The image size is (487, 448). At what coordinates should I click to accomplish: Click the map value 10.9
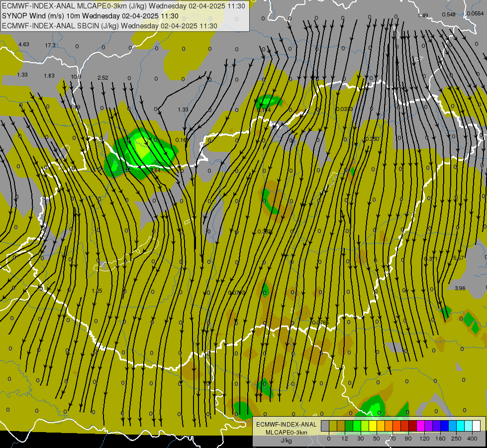click(76, 77)
